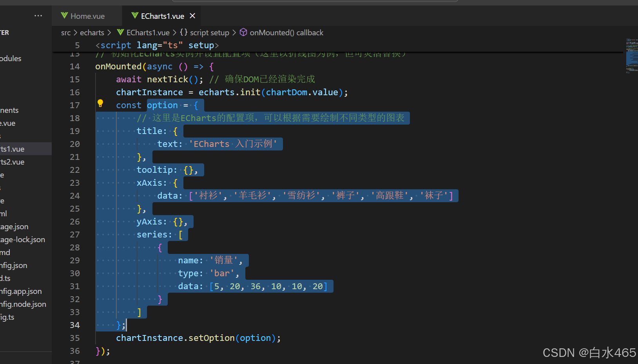Image resolution: width=638 pixels, height=364 pixels.
Task: Open the script setup breadcrumb
Action: (x=209, y=33)
